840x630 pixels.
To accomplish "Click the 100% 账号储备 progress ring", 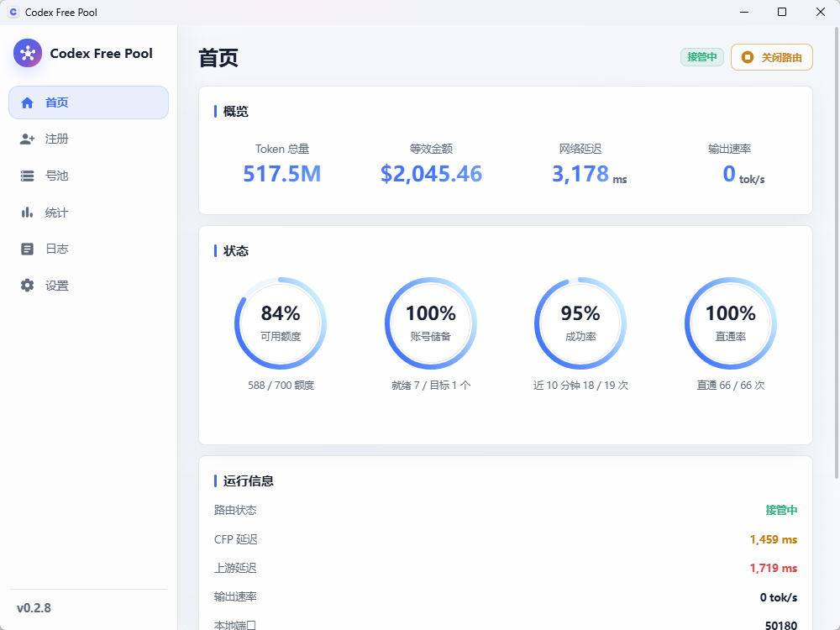I will pos(431,323).
